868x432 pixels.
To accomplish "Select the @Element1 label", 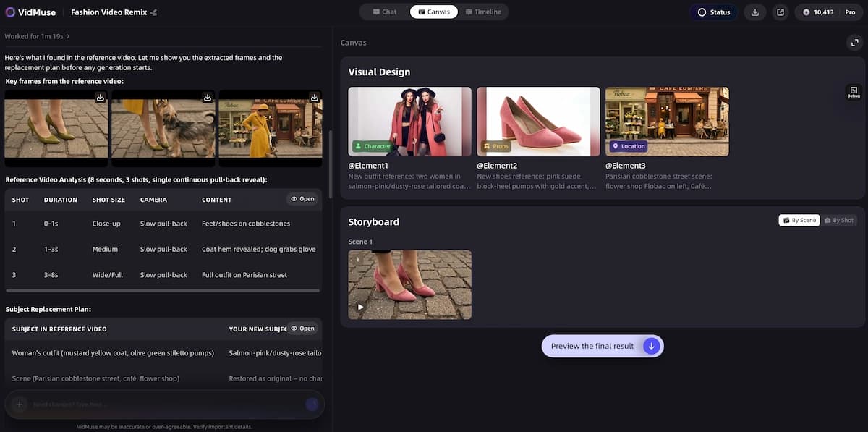I will 368,166.
